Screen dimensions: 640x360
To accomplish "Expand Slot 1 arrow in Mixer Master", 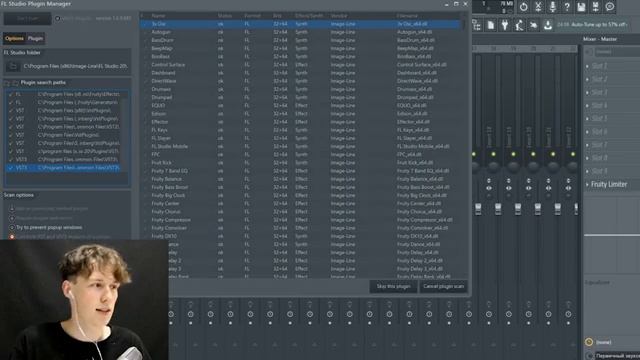I will (x=587, y=66).
